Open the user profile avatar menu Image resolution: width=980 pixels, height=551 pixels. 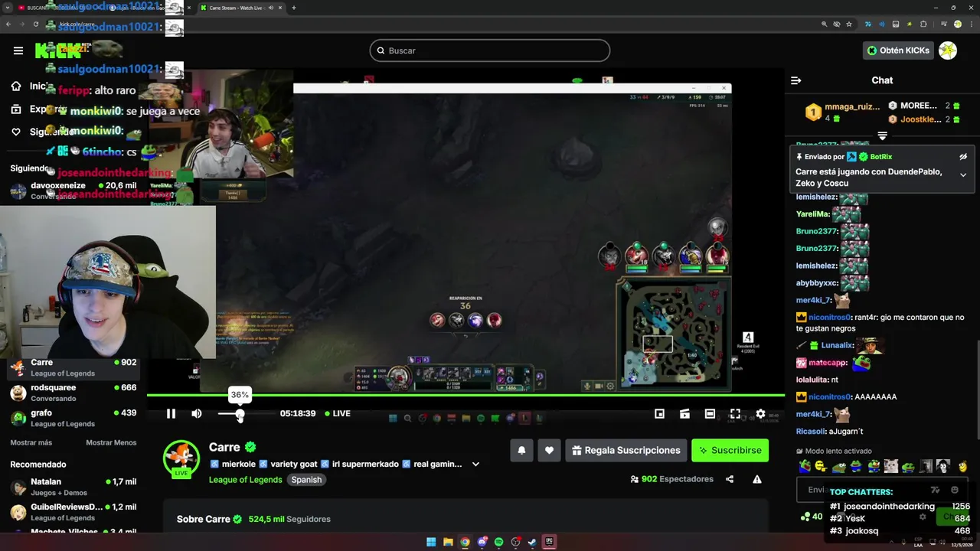(x=948, y=51)
